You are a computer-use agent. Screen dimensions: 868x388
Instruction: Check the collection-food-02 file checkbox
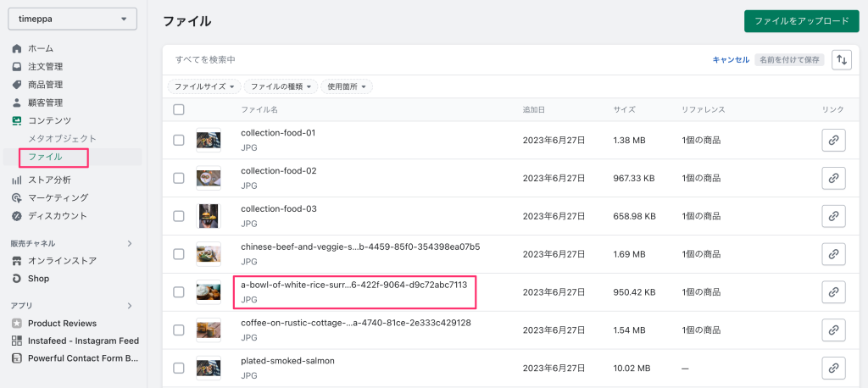coord(178,178)
